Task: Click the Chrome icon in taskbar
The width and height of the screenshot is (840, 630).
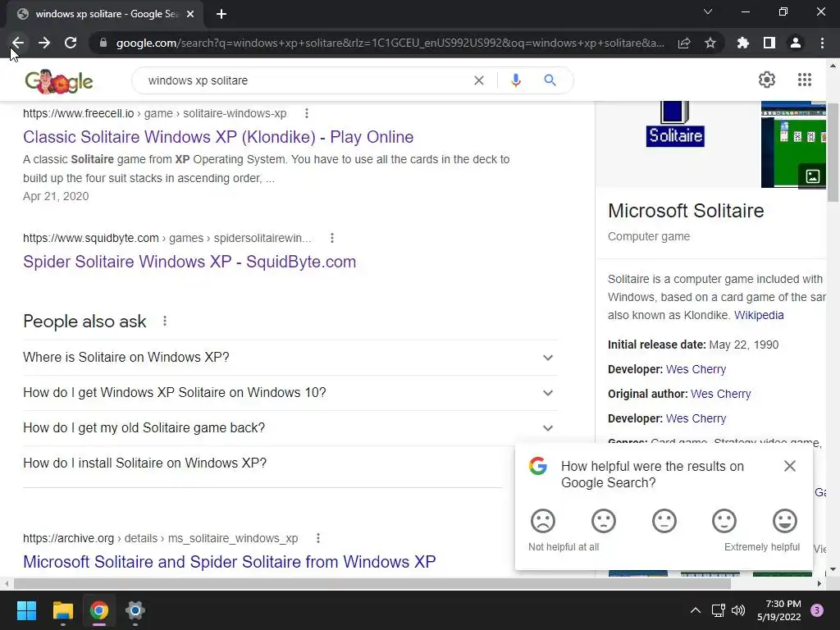Action: click(99, 610)
